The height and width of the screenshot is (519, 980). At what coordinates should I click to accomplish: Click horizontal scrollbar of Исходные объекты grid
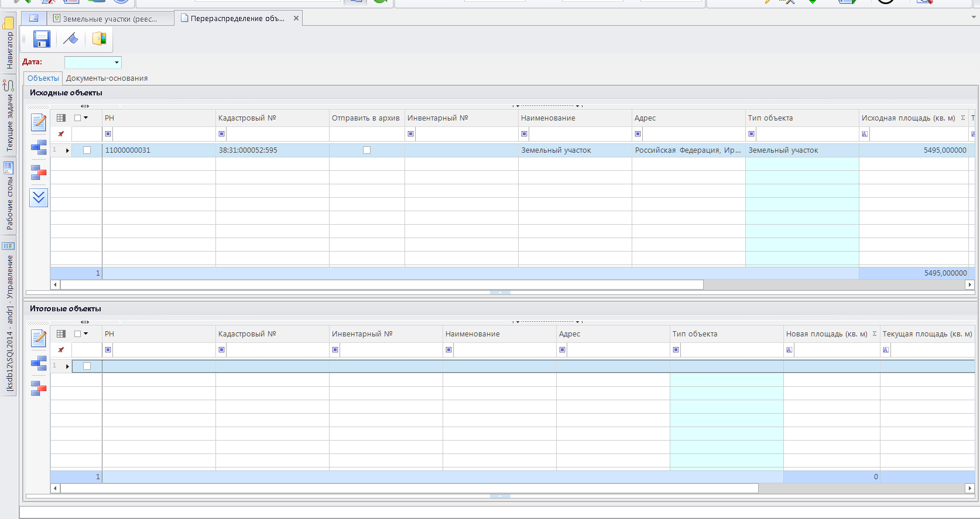click(382, 284)
